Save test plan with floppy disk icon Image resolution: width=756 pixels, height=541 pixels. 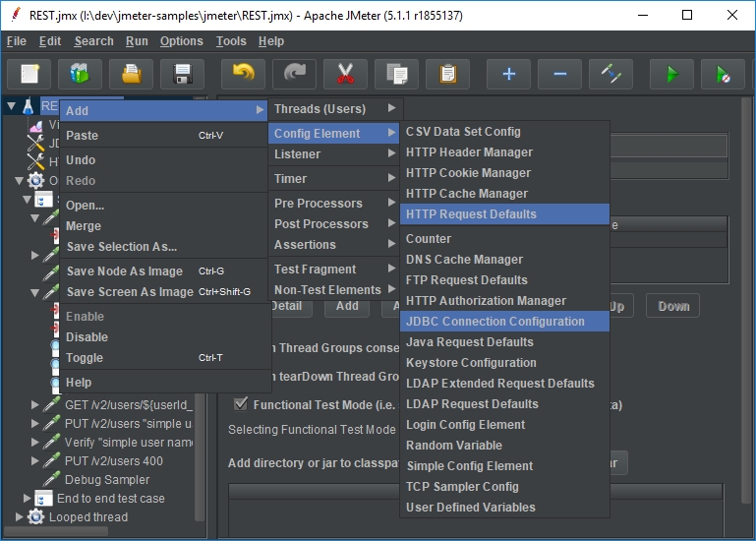pyautogui.click(x=182, y=74)
